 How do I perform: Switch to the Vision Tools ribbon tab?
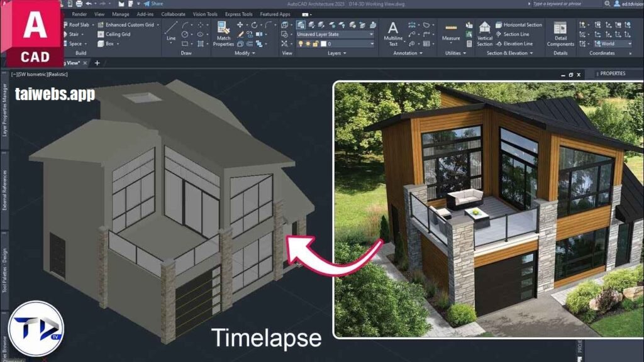tap(205, 14)
